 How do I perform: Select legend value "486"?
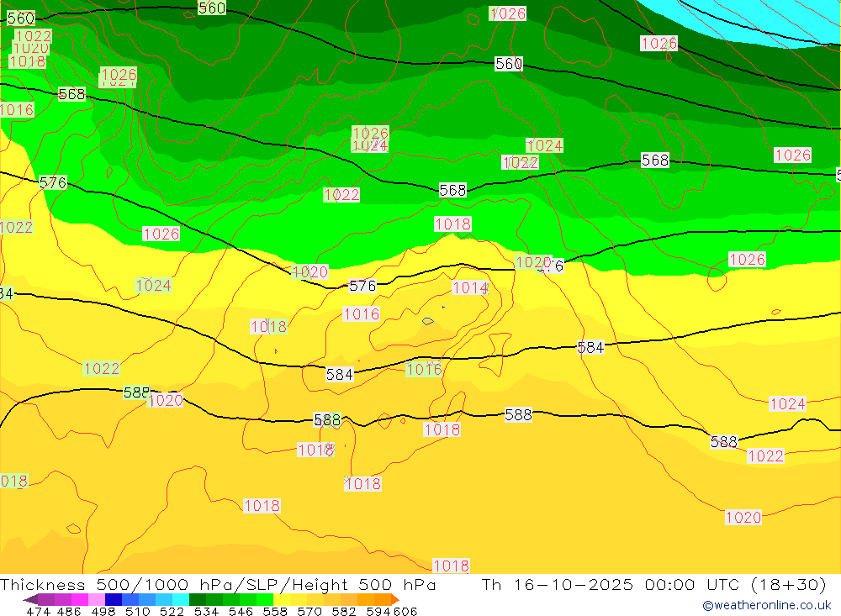click(69, 611)
